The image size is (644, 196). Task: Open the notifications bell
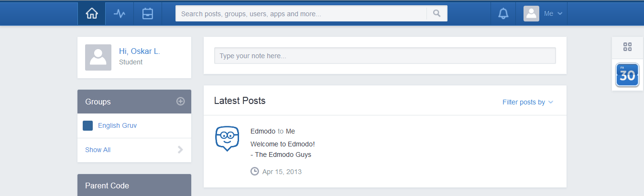(x=503, y=14)
